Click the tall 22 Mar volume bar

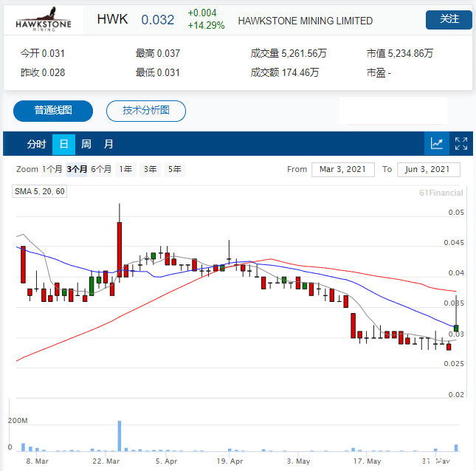coord(120,436)
